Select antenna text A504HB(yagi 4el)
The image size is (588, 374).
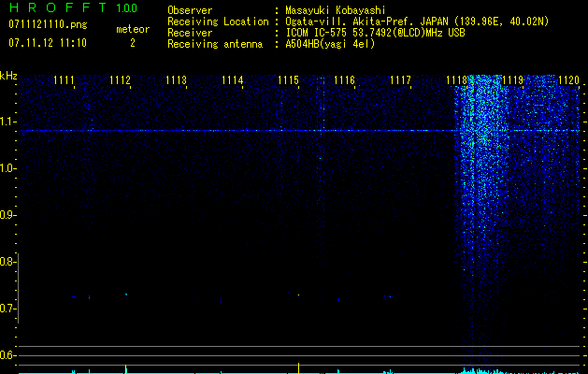coord(330,44)
